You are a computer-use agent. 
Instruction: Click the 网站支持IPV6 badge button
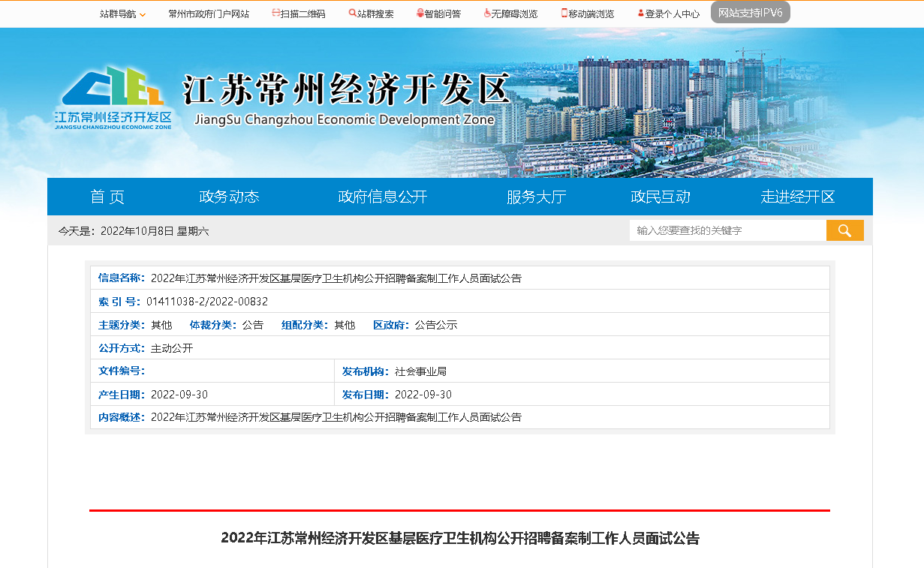pos(750,13)
